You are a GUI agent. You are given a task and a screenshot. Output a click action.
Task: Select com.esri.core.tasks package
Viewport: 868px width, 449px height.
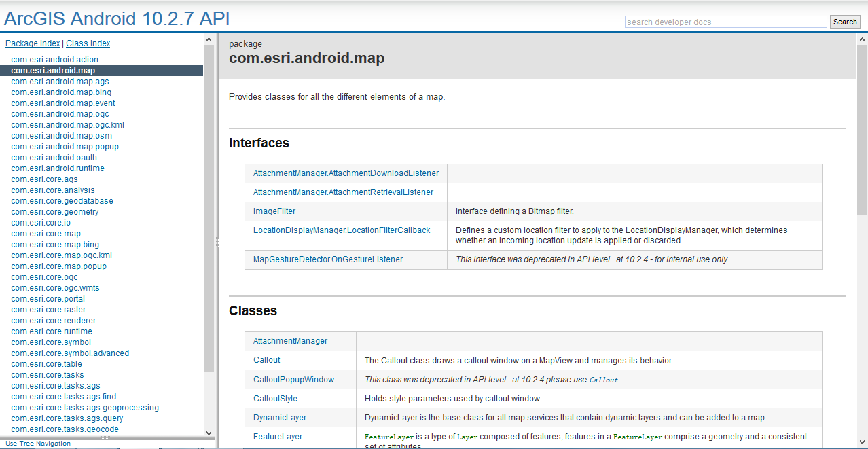pyautogui.click(x=48, y=375)
